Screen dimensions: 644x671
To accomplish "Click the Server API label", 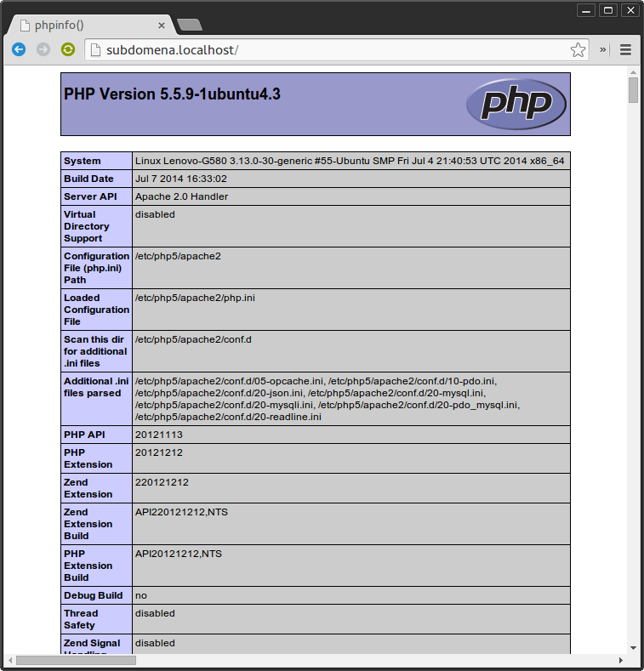I will pos(90,196).
